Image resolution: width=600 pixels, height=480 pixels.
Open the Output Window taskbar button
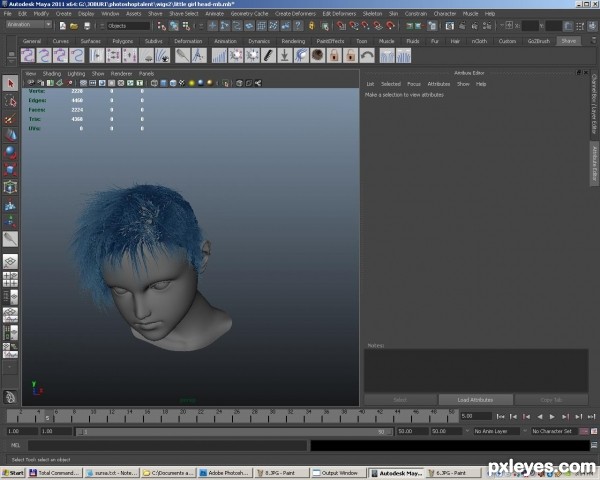(338, 473)
